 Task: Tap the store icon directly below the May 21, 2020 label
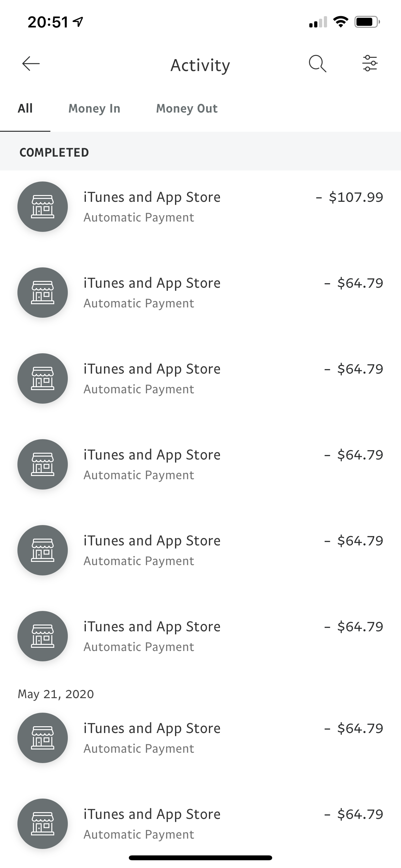[x=43, y=738]
